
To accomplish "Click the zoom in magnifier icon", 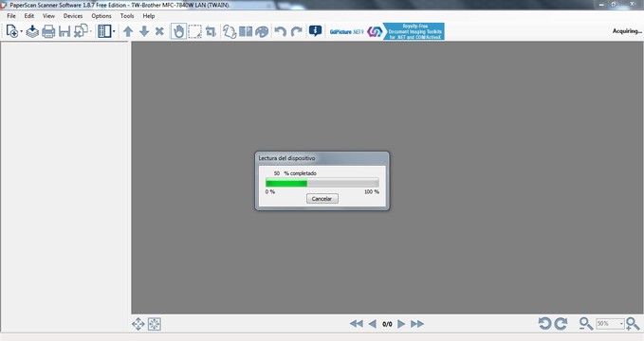I will [x=633, y=323].
